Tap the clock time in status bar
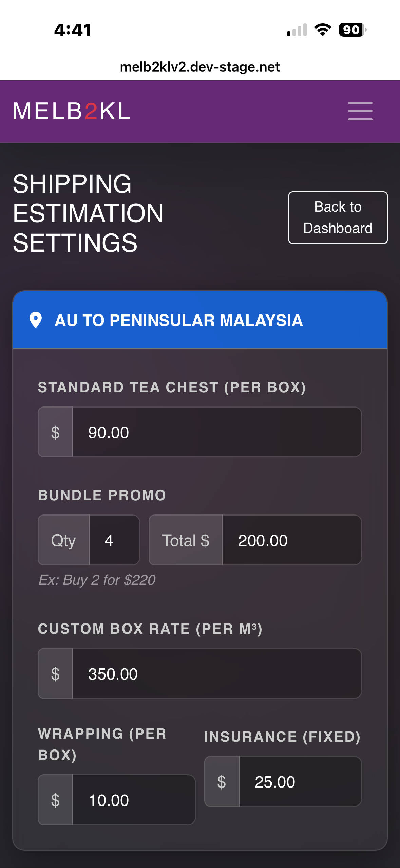 point(73,30)
